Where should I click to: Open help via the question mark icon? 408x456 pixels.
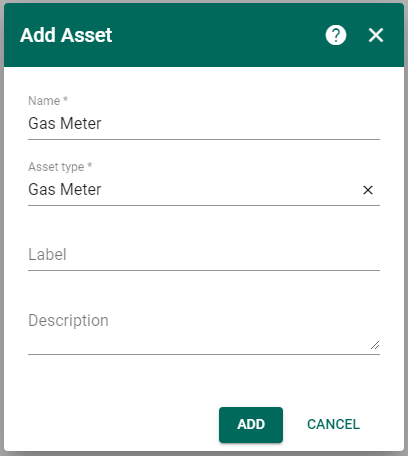tap(336, 35)
